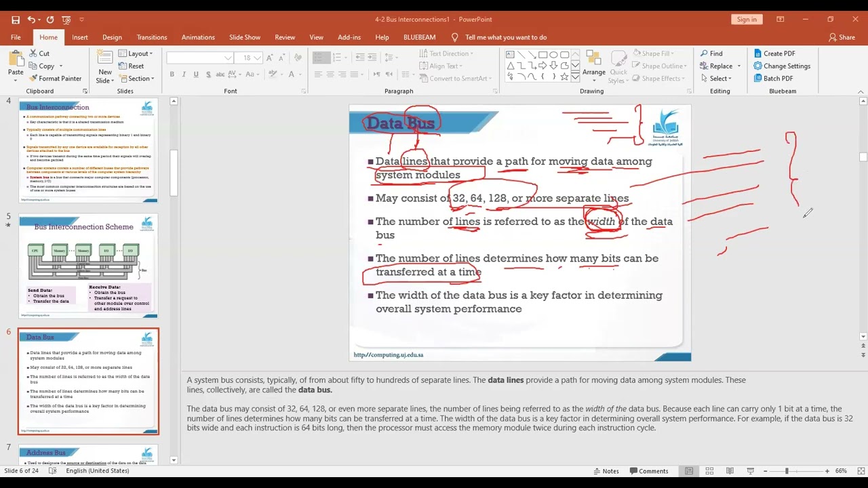Switch to the Insert ribbon tab

coord(80,37)
